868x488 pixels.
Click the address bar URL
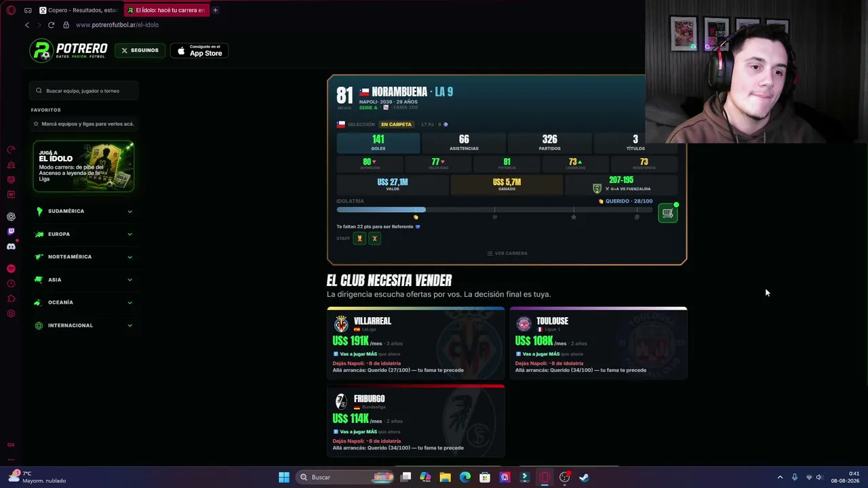click(x=117, y=25)
